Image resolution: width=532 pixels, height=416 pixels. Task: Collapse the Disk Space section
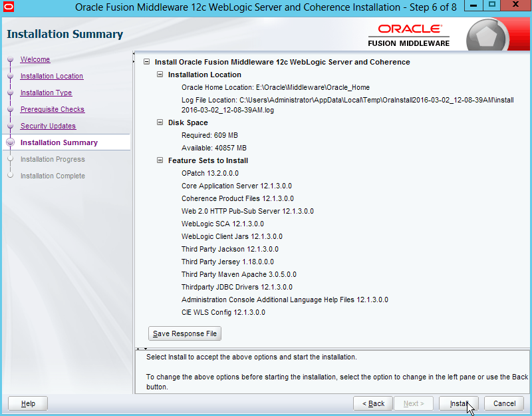[x=160, y=122]
